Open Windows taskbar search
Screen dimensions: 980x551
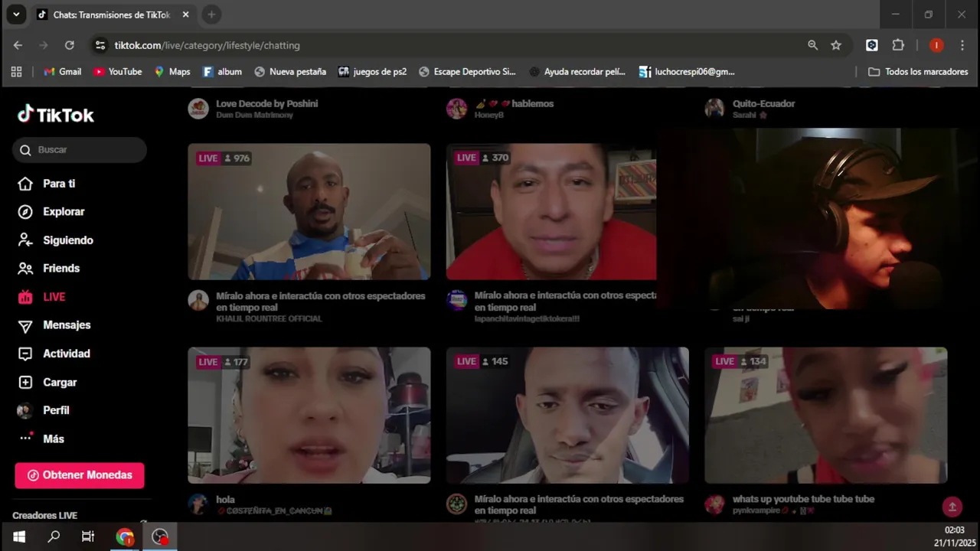point(54,536)
